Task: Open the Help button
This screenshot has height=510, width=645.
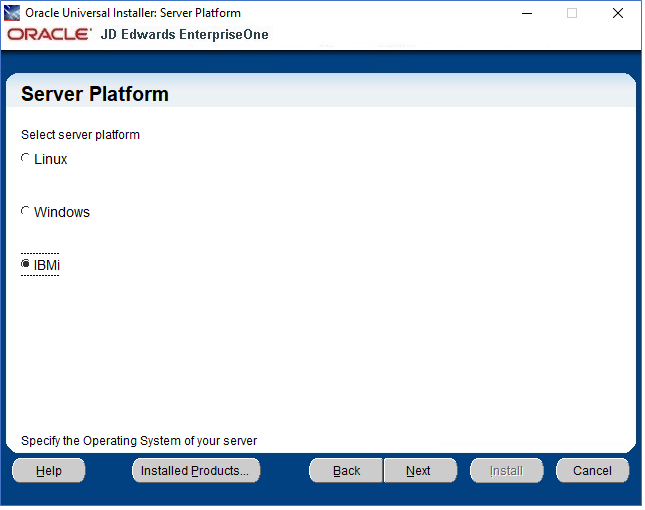Action: (x=49, y=471)
